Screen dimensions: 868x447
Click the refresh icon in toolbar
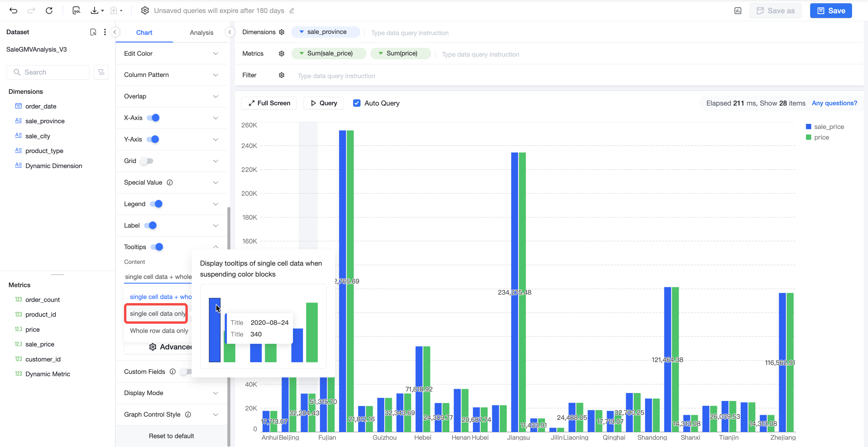coord(49,10)
